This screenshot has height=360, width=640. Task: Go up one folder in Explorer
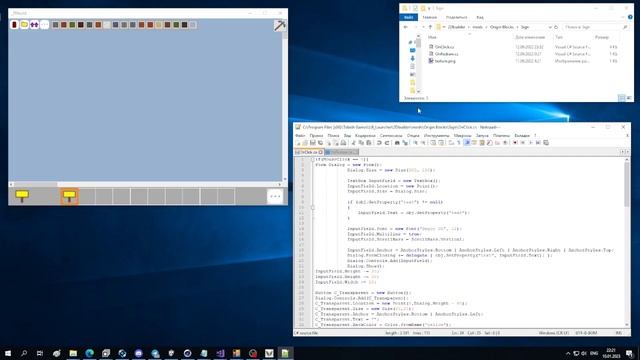coord(430,27)
